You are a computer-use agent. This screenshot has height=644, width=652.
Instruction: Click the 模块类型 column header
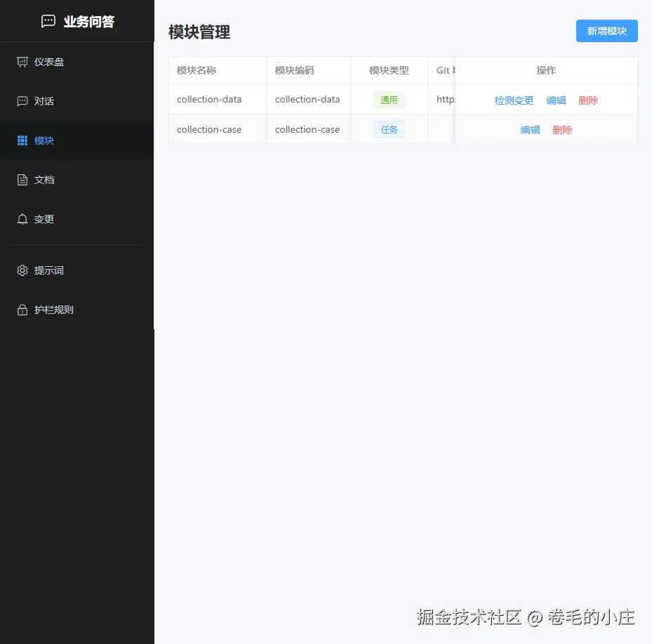tap(390, 70)
